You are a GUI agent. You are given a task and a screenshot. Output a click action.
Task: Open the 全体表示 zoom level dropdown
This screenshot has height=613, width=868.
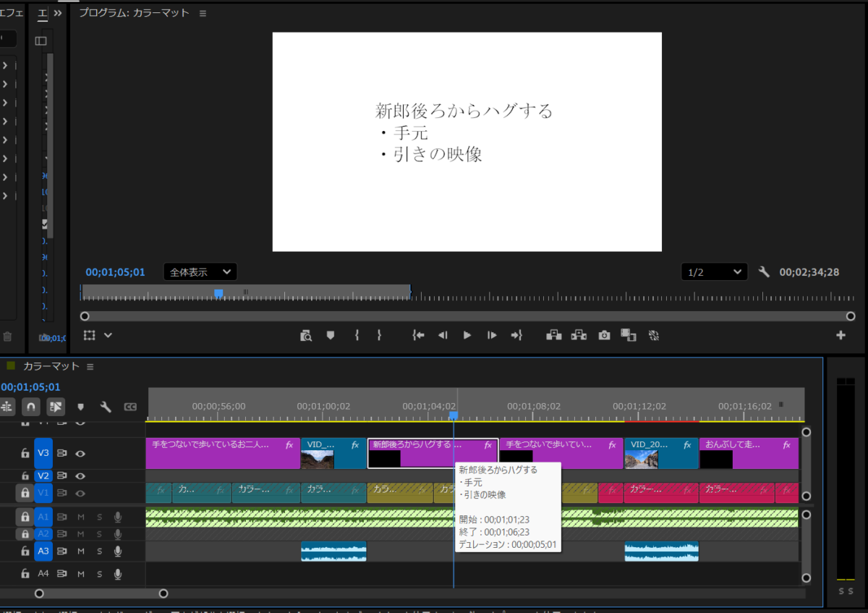[200, 272]
